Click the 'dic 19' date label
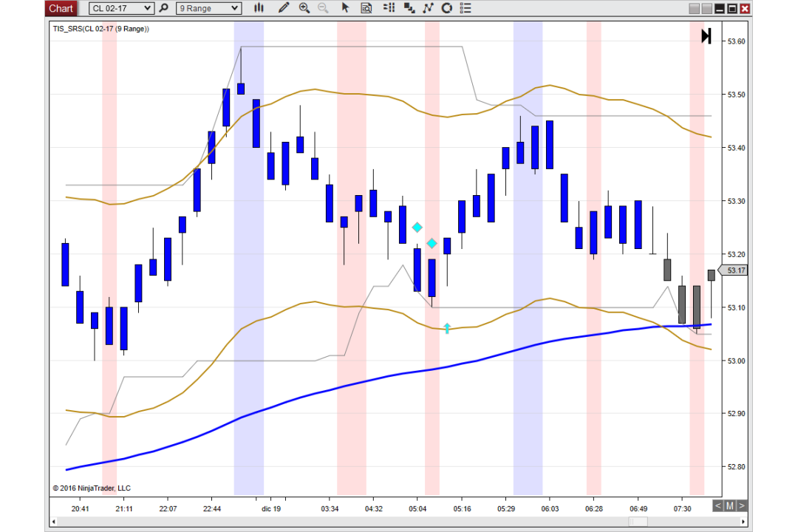 [x=271, y=508]
